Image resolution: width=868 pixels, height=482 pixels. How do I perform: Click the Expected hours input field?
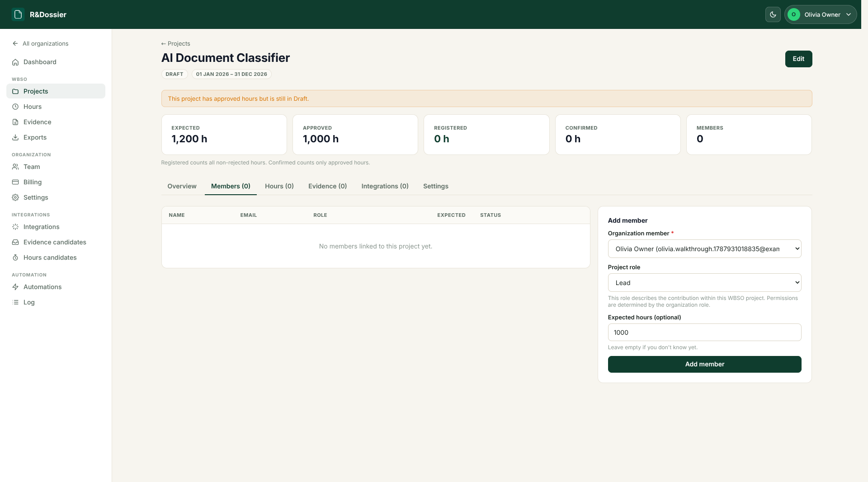point(704,332)
